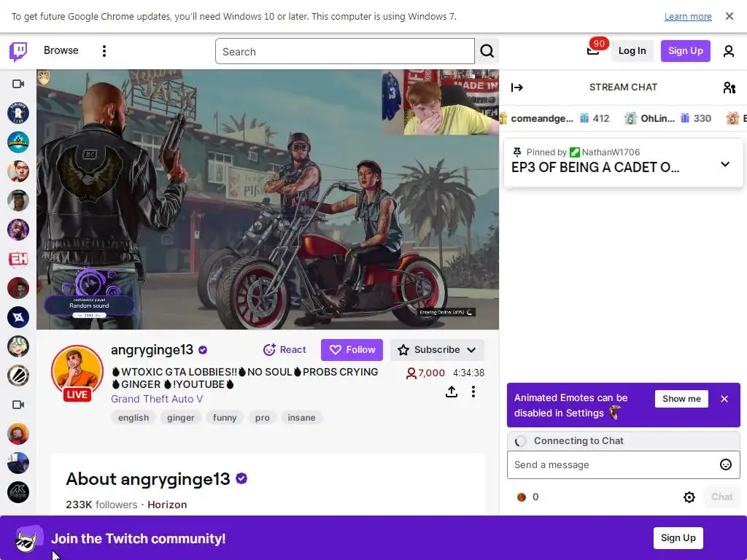Click the NathanW1706 username in pinned message

point(611,152)
